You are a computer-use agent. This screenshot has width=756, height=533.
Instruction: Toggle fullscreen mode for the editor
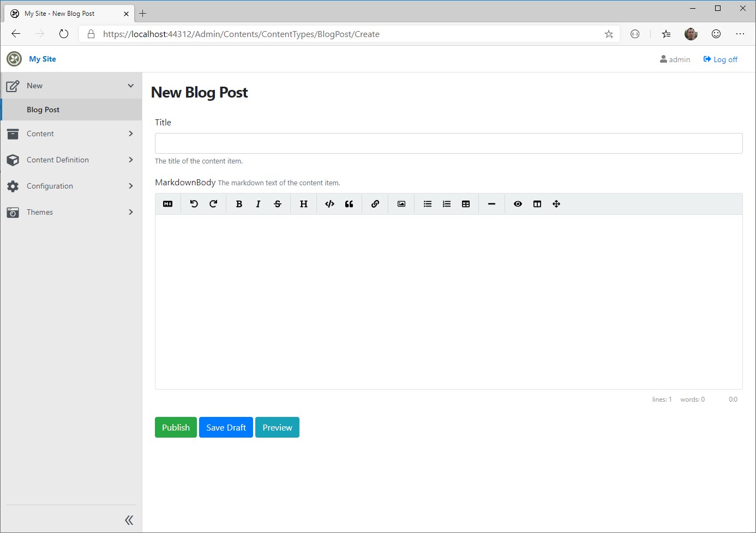point(556,203)
